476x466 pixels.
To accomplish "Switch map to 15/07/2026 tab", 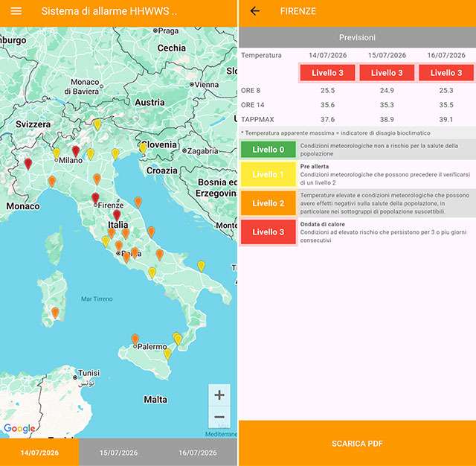I will [118, 453].
